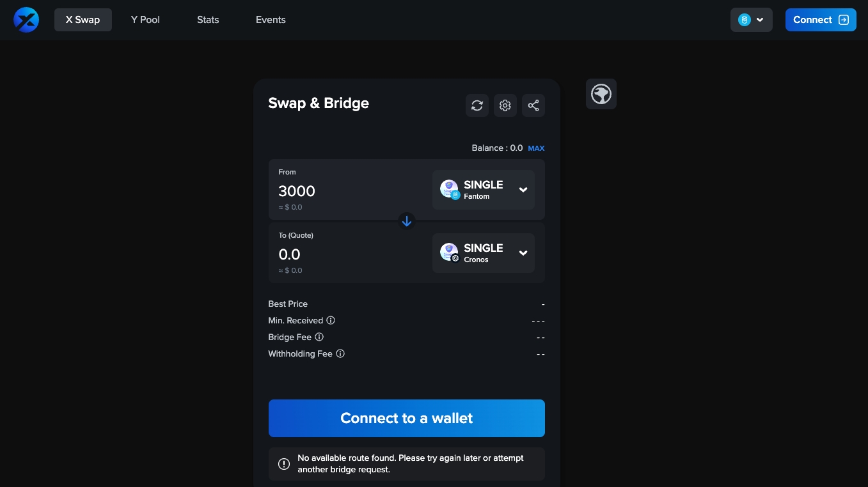This screenshot has width=868, height=487.
Task: Switch to the Y Pool tab
Action: (x=145, y=20)
